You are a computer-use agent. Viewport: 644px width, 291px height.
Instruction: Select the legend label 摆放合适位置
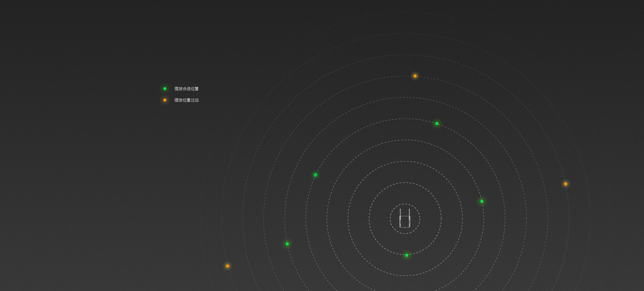(x=186, y=89)
